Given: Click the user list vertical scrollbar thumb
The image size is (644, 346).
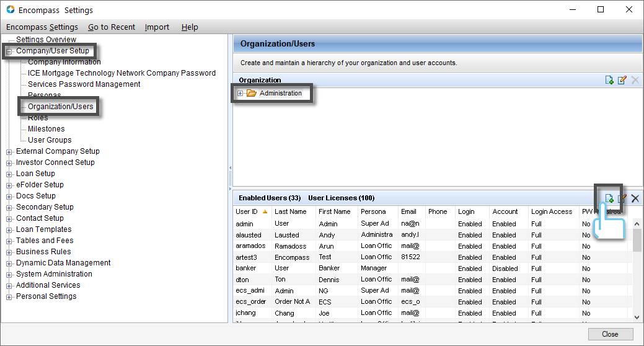Looking at the screenshot, I should (637, 241).
